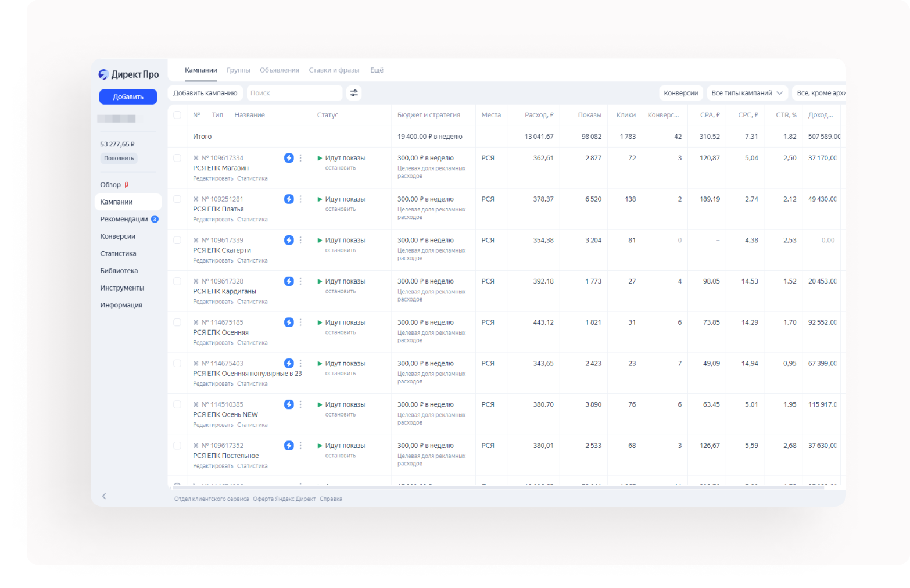Click lightning icon for РСЯ ЕПК Постельное
This screenshot has height=588, width=910.
pyautogui.click(x=289, y=446)
